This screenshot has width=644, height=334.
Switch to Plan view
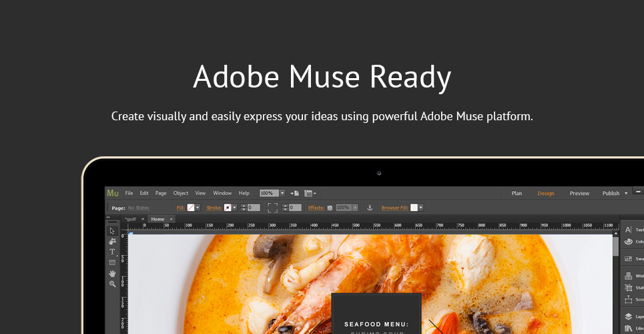[x=517, y=194]
